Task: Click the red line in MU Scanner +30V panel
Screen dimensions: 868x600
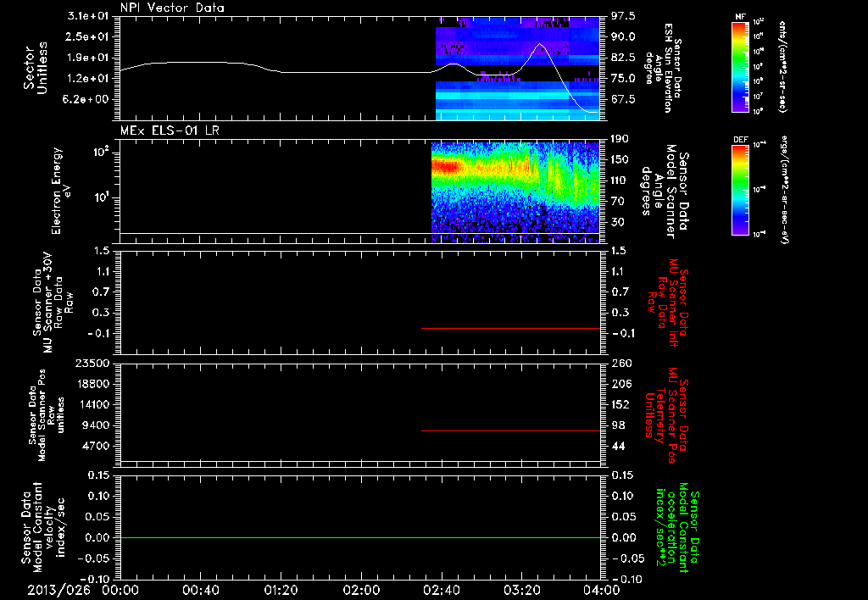Action: (510, 328)
